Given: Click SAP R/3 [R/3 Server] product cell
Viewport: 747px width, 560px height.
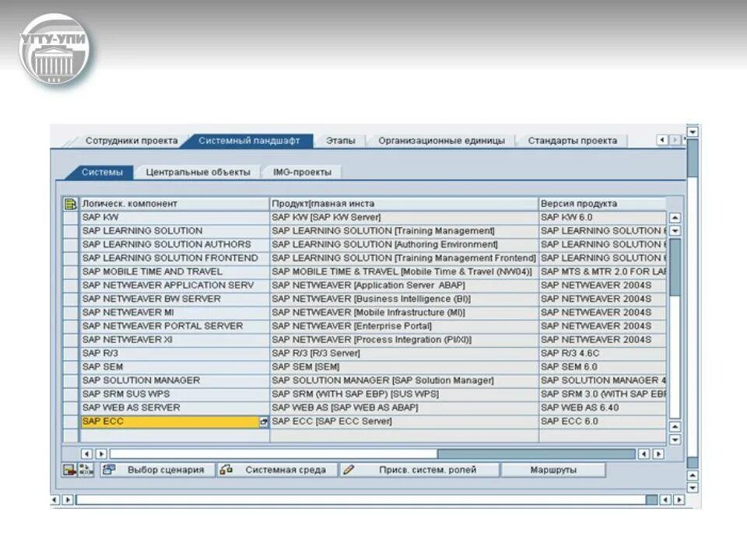Looking at the screenshot, I should point(404,354).
